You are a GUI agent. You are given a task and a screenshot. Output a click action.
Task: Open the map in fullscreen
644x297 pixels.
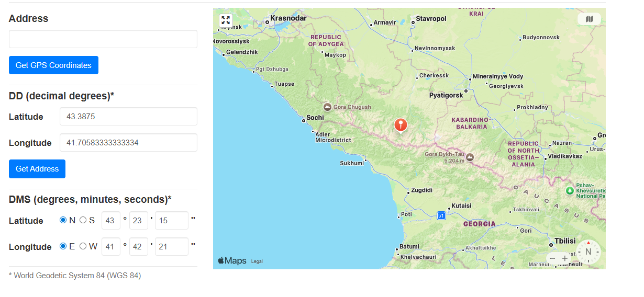tap(226, 20)
